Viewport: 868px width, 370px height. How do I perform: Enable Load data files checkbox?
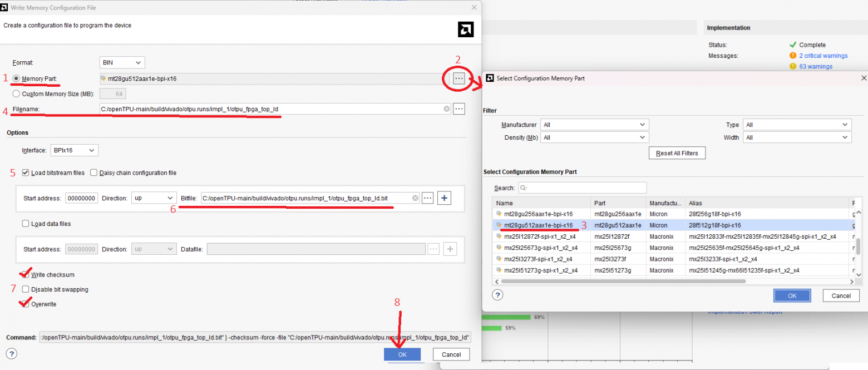coord(26,224)
